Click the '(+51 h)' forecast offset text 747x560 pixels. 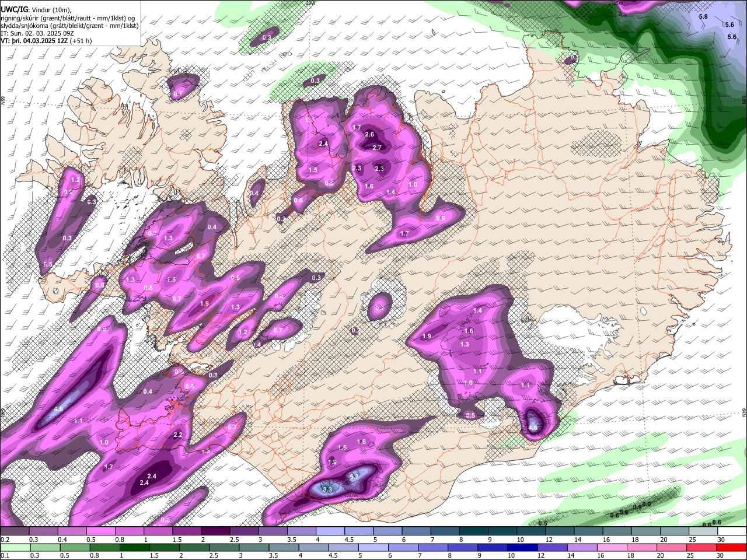click(81, 41)
